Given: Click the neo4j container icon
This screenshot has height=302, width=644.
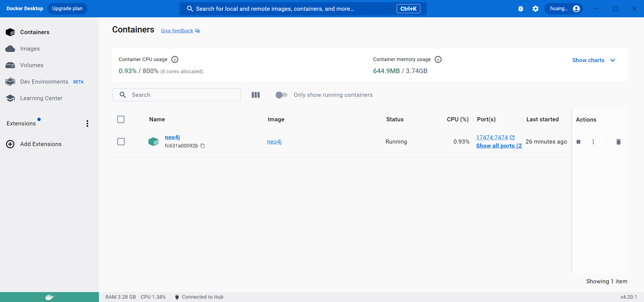Looking at the screenshot, I should click(153, 142).
